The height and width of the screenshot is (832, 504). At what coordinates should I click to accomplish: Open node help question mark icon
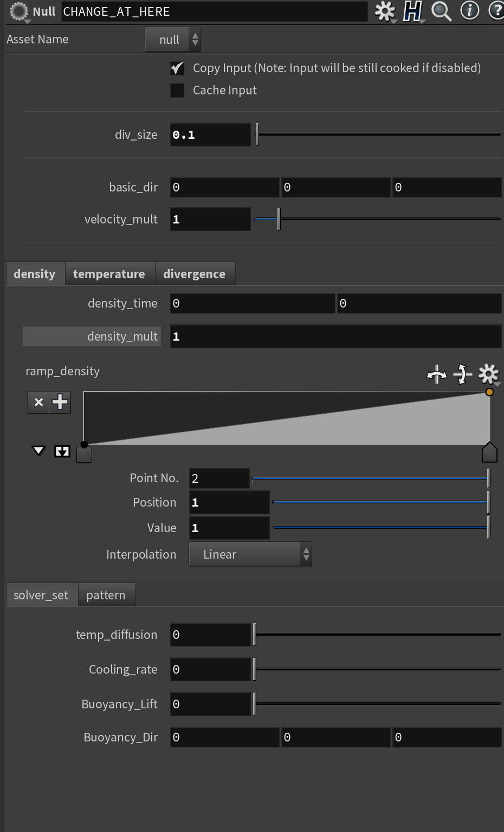[x=496, y=10]
